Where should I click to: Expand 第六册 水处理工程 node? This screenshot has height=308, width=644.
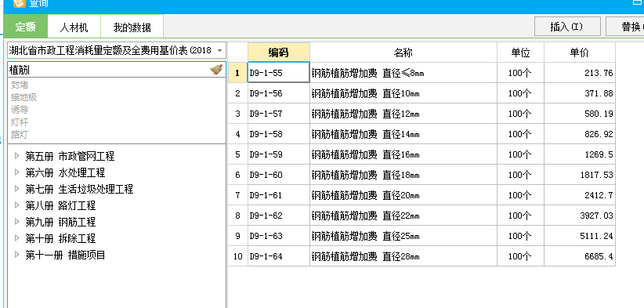coord(16,172)
